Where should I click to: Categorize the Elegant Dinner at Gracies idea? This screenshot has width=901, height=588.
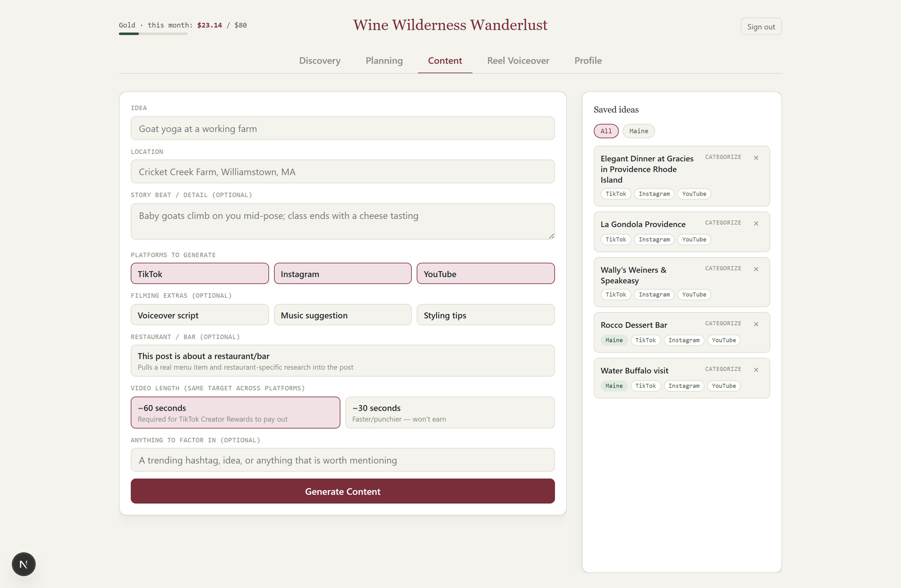click(x=723, y=157)
